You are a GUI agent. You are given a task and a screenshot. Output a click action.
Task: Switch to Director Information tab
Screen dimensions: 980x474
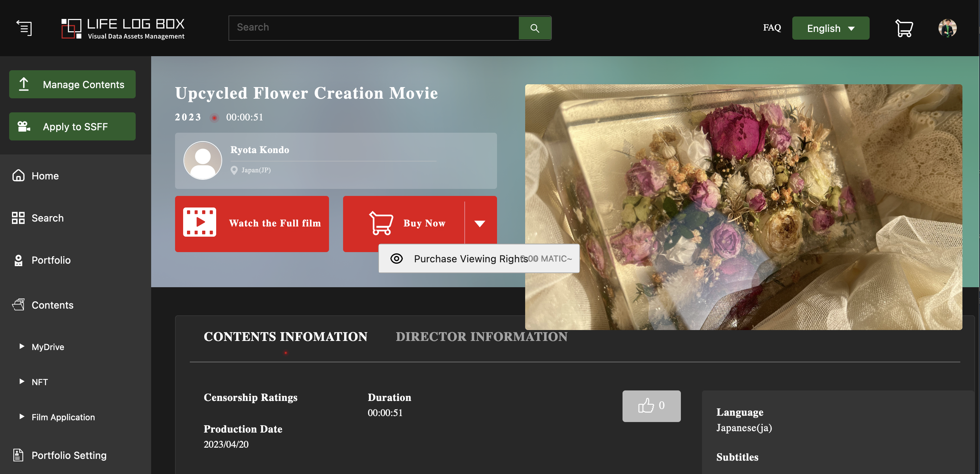[x=481, y=336]
